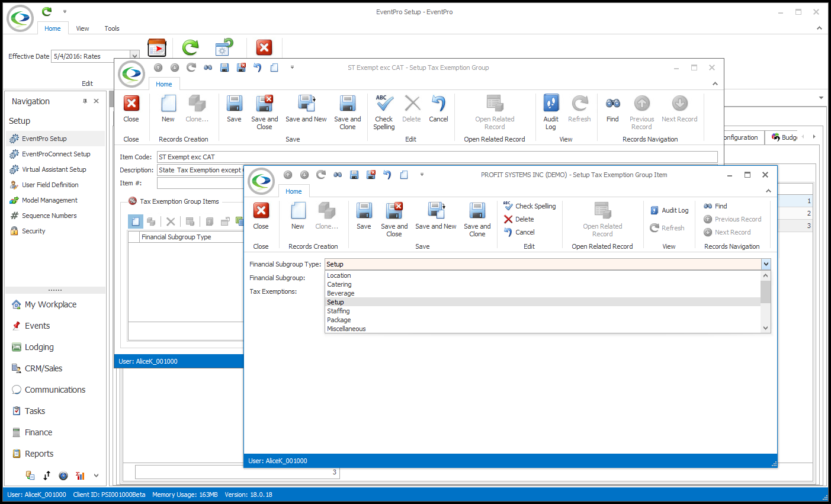The width and height of the screenshot is (831, 504).
Task: Click Save in the Tax Exemption Group Item window
Action: pyautogui.click(x=364, y=216)
